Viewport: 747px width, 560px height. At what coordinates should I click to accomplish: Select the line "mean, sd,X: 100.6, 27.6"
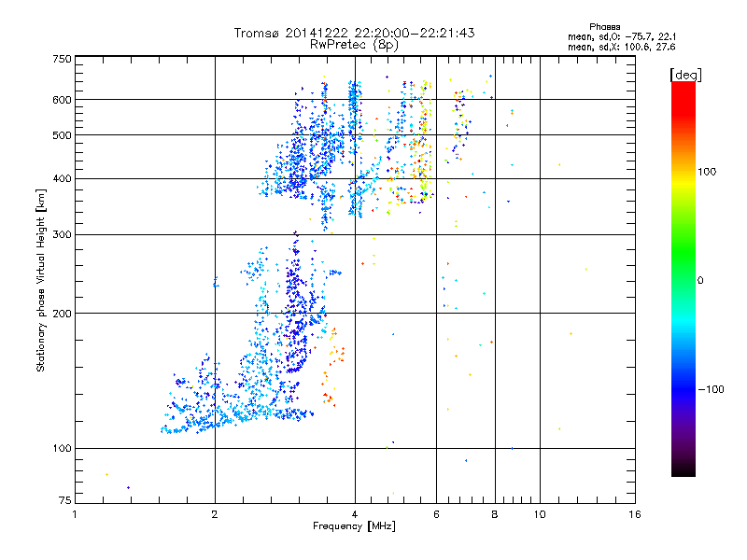[621, 47]
